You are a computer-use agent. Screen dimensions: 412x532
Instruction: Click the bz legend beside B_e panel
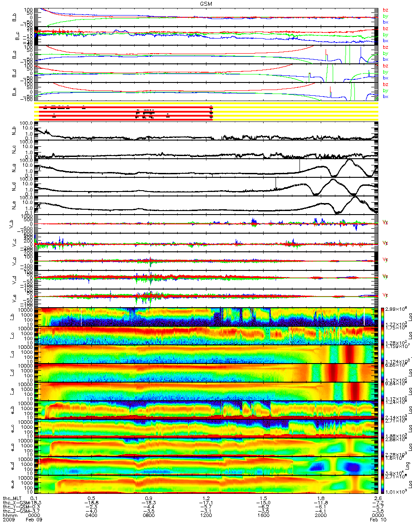[x=385, y=85]
